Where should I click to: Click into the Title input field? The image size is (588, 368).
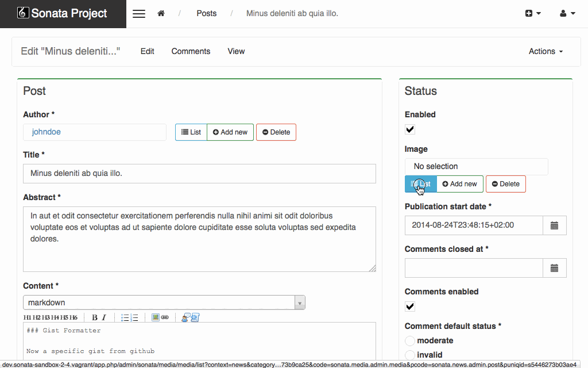[x=199, y=174]
